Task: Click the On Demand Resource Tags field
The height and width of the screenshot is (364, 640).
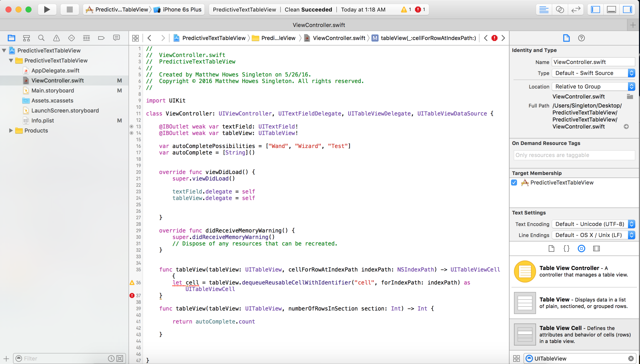Action: [574, 155]
